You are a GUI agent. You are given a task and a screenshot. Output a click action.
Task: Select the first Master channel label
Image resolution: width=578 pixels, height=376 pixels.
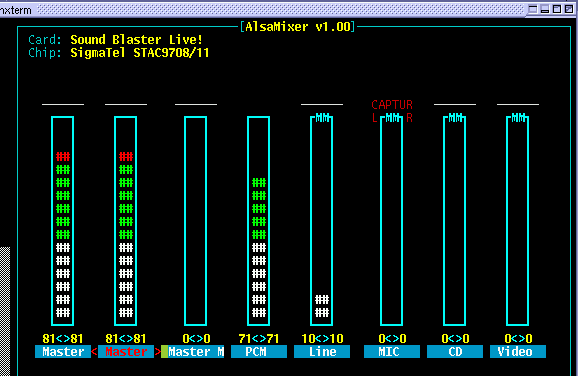(x=63, y=352)
